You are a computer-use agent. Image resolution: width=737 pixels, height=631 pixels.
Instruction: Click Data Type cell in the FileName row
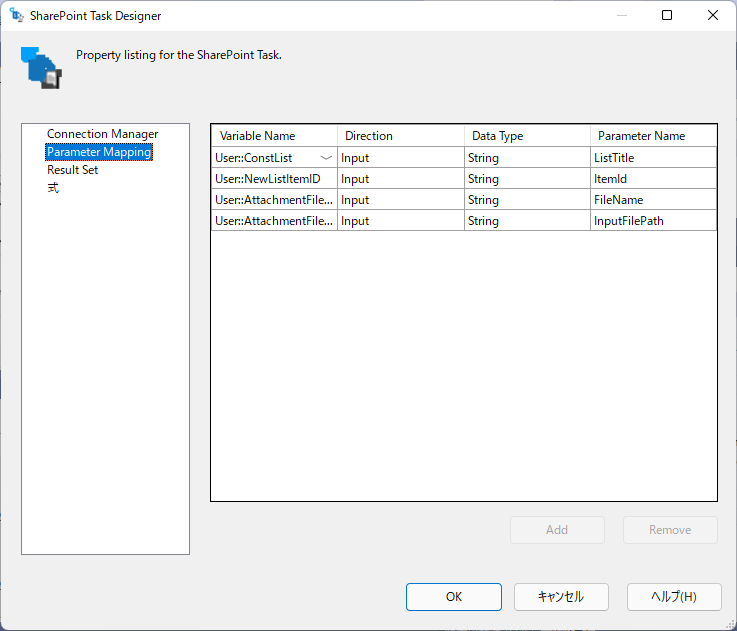coord(527,200)
